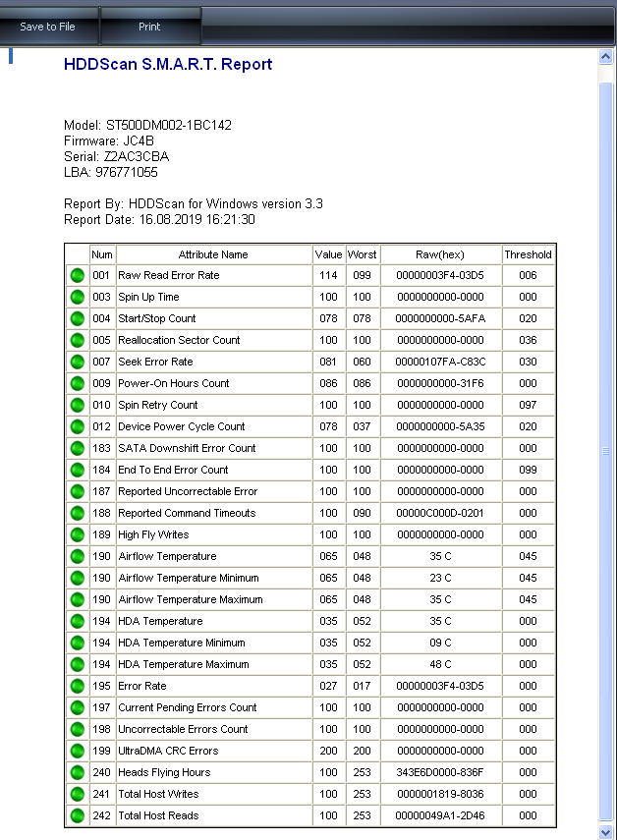Image resolution: width=617 pixels, height=840 pixels.
Task: Click the Save to File button
Action: click(x=48, y=27)
